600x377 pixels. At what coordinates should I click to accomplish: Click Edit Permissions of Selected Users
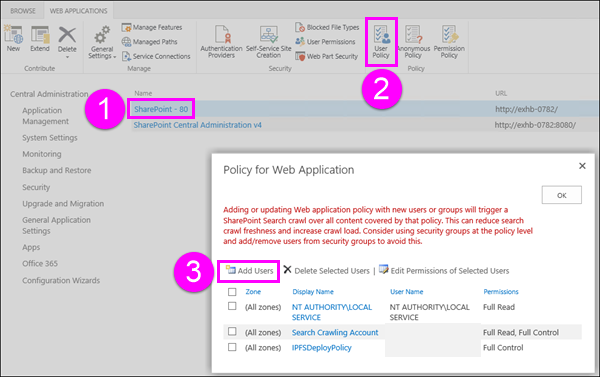(444, 271)
